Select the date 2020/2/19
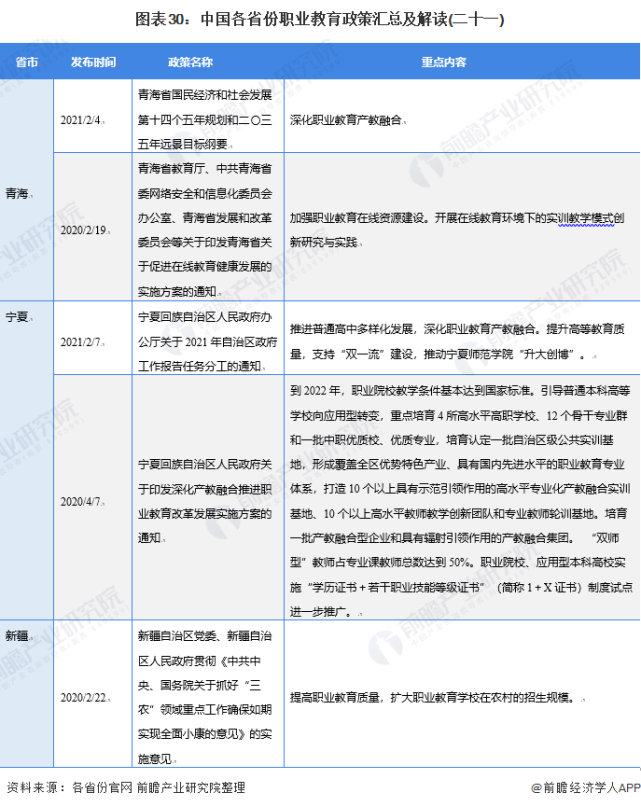This screenshot has height=807, width=641. (x=84, y=230)
